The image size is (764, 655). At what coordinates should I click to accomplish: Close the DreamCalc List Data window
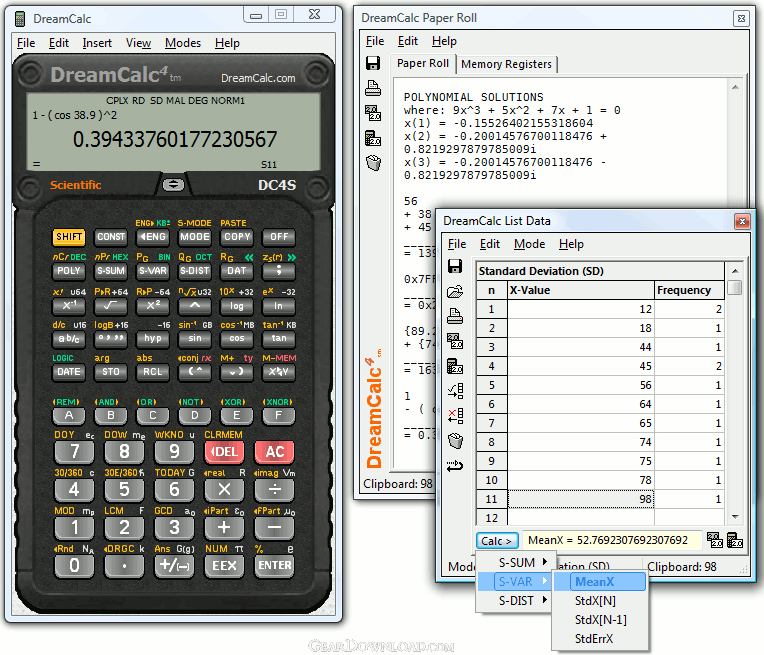(742, 222)
